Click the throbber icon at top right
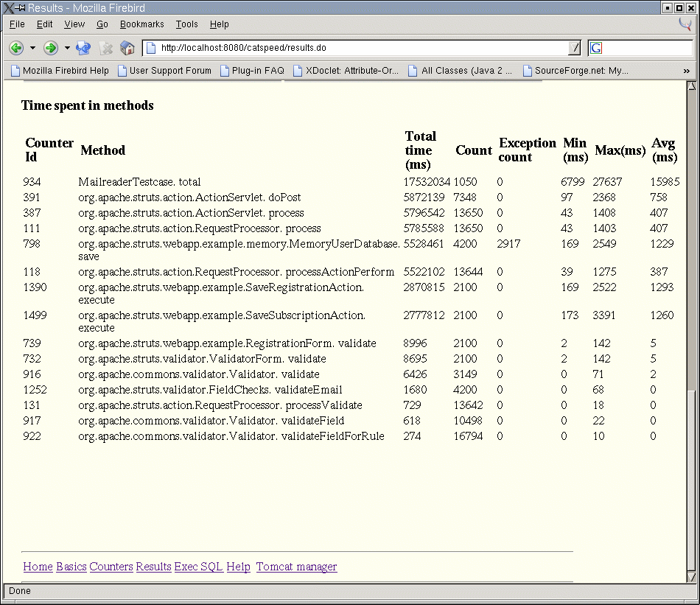The width and height of the screenshot is (700, 605). [685, 24]
